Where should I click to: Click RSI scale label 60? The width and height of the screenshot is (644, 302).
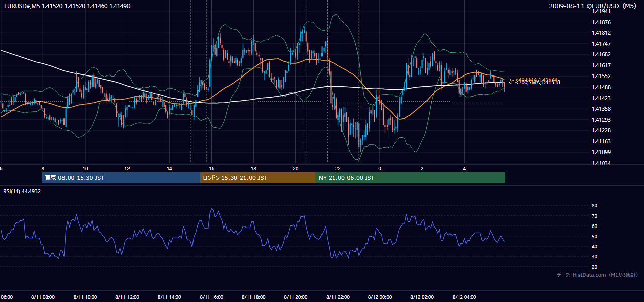(594, 226)
